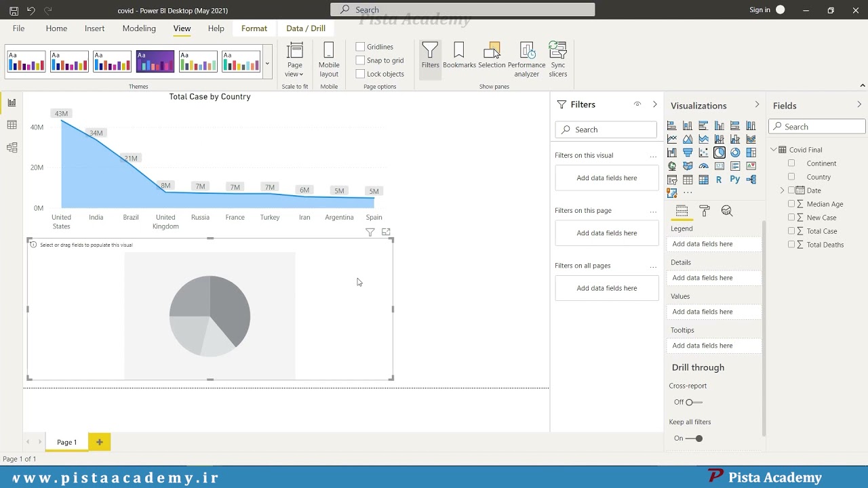
Task: Turn on the Cross-report toggle
Action: pyautogui.click(x=693, y=402)
